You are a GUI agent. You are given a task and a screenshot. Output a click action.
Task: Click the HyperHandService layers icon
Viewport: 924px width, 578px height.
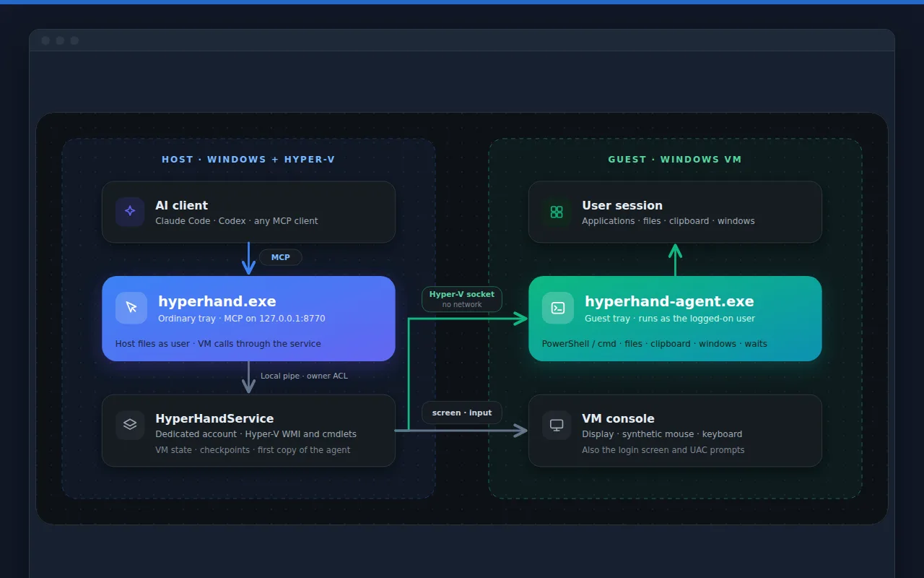click(130, 425)
